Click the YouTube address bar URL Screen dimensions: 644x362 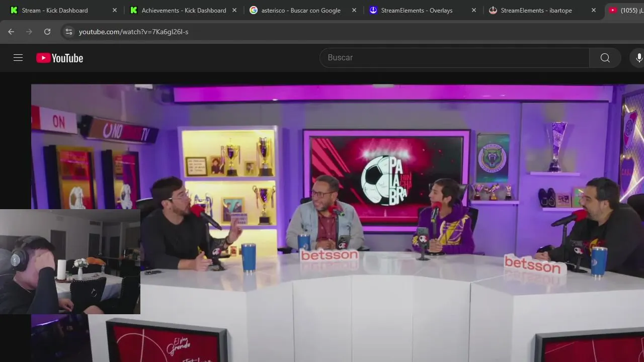point(133,32)
